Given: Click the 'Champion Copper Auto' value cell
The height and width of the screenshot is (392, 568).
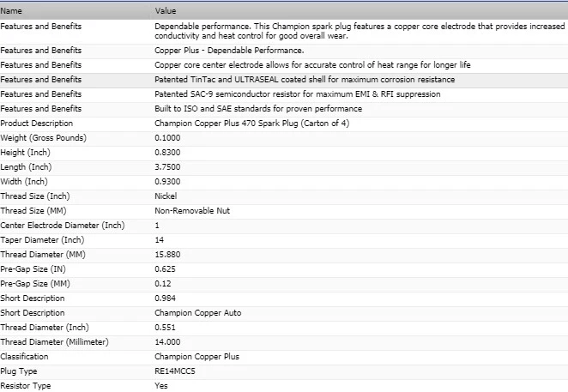Looking at the screenshot, I should (193, 313).
